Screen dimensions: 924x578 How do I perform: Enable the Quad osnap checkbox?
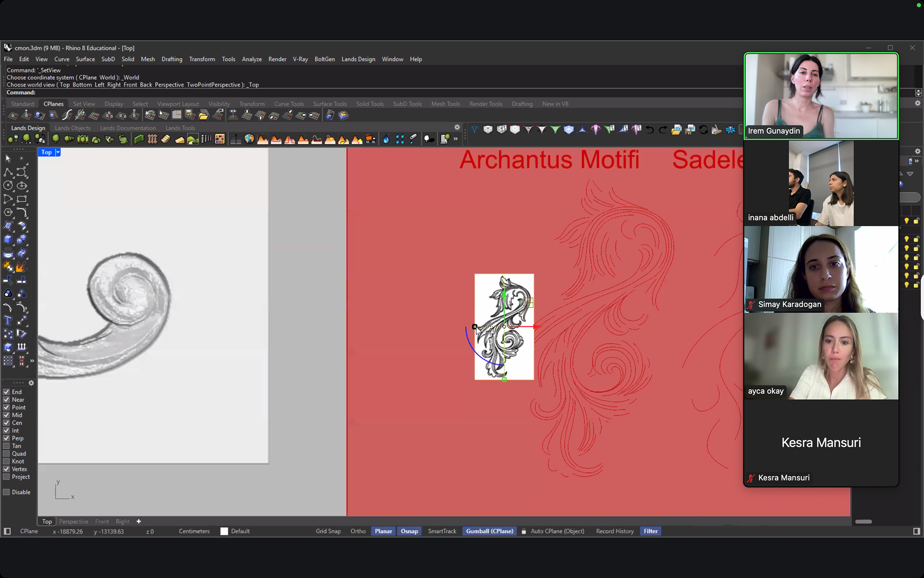(x=6, y=454)
